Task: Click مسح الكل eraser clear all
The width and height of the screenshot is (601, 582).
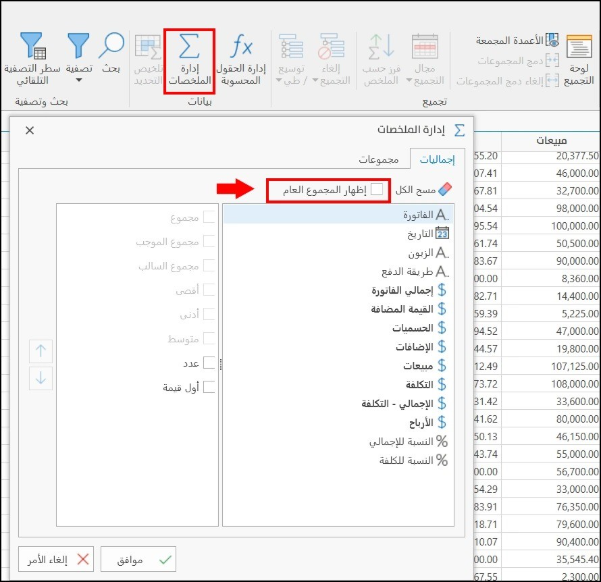Action: tap(424, 189)
